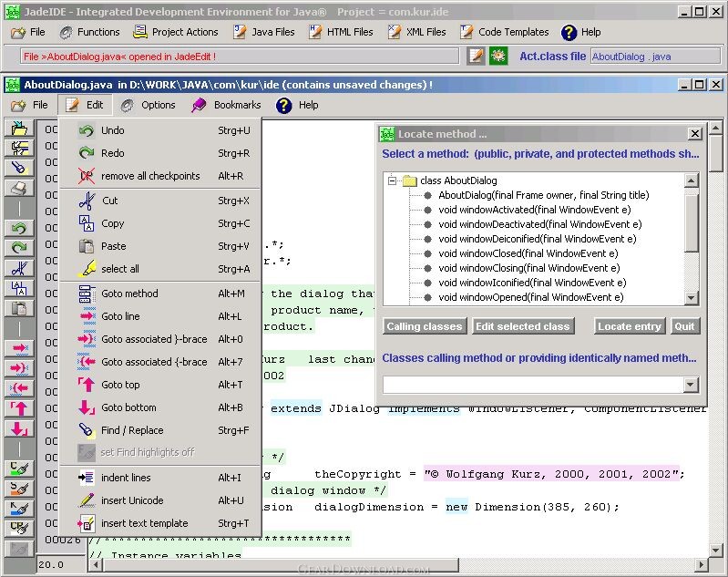This screenshot has width=728, height=577.
Task: Click the open file icon in left toolbar
Action: point(19,128)
